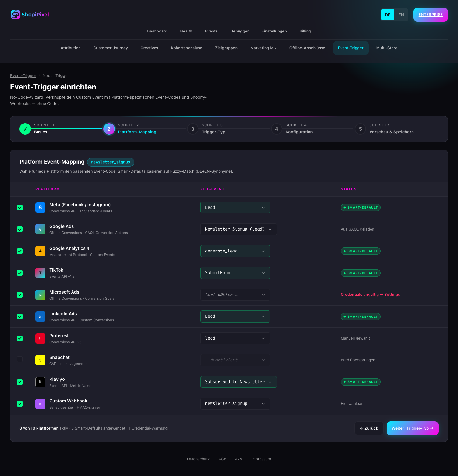The image size is (458, 476).
Task: Open the generate_lead dropdown for GA4
Action: click(235, 251)
